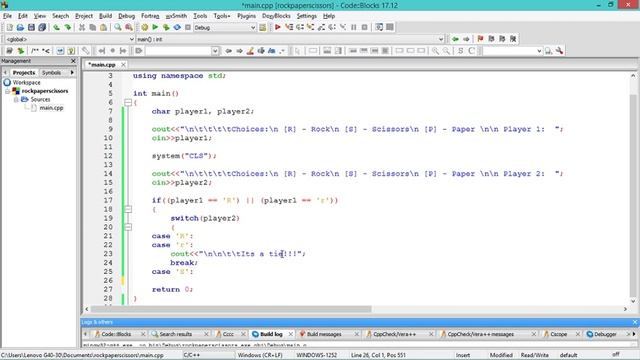
Task: Click the Jump forward arrow icon
Action: click(x=466, y=39)
